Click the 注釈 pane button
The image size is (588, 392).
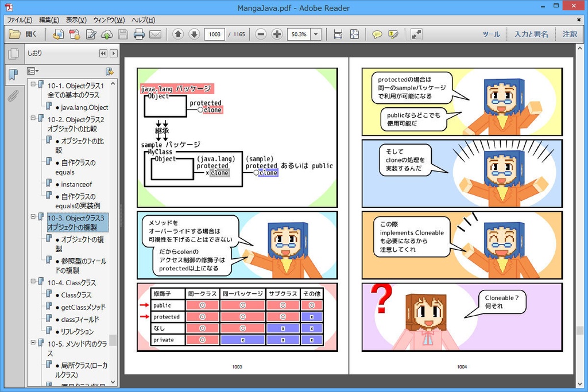[569, 34]
